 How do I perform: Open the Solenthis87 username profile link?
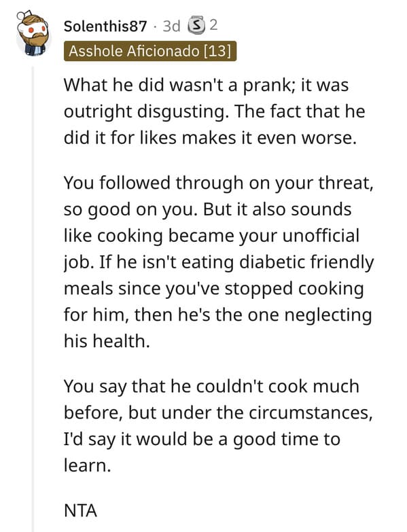tap(105, 26)
